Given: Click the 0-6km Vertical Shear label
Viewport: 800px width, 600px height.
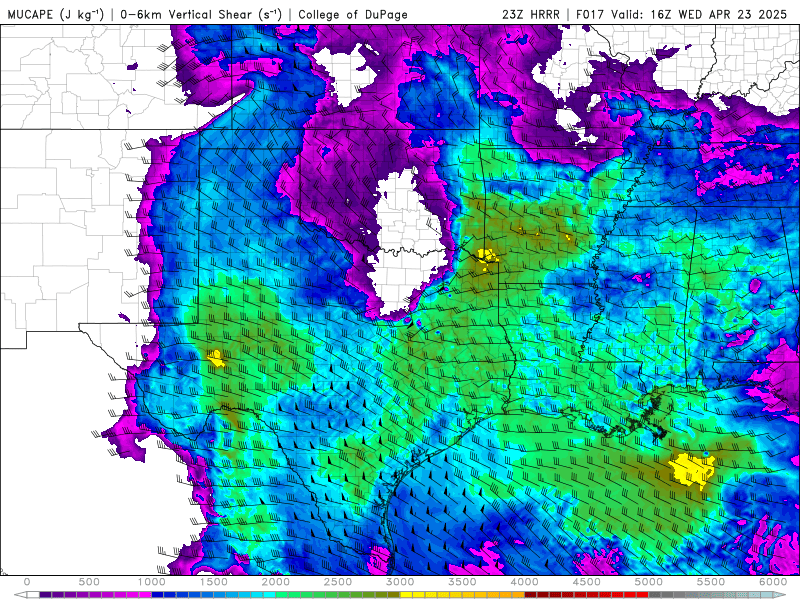Looking at the screenshot, I should pyautogui.click(x=201, y=14).
